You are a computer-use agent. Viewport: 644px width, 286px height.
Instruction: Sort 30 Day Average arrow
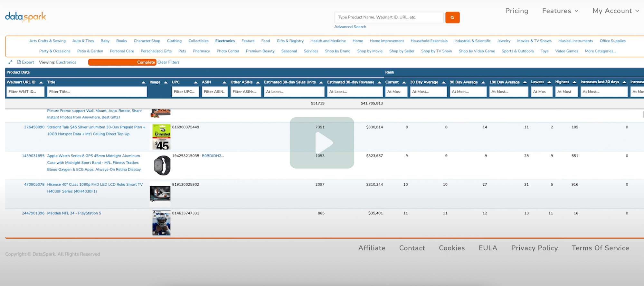tap(443, 82)
